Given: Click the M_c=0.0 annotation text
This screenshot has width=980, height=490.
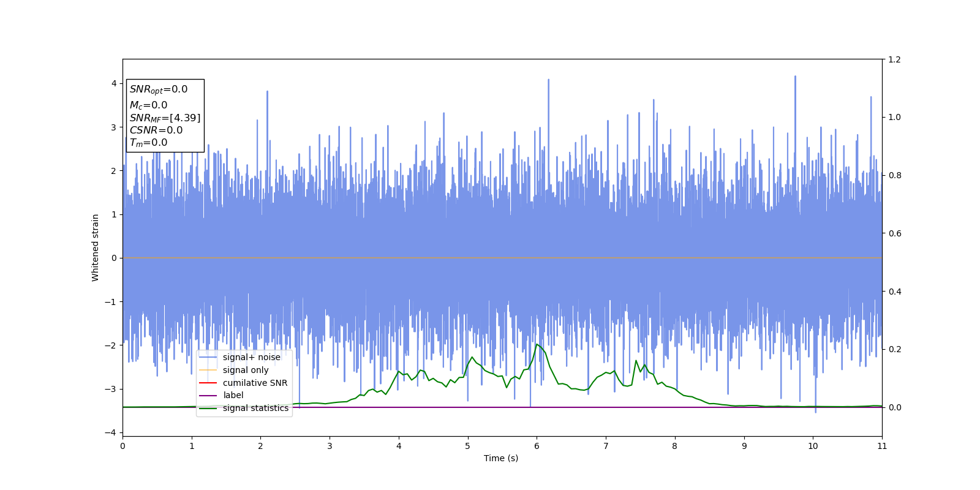Looking at the screenshot, I should coord(148,105).
